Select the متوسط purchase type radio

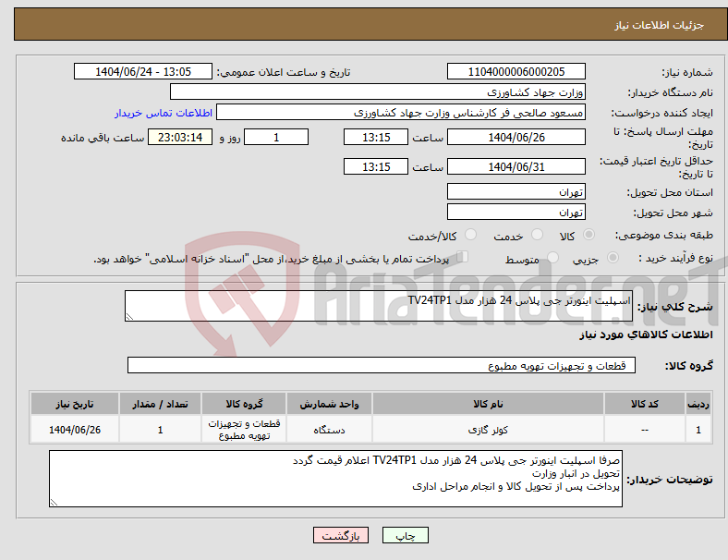(x=552, y=258)
